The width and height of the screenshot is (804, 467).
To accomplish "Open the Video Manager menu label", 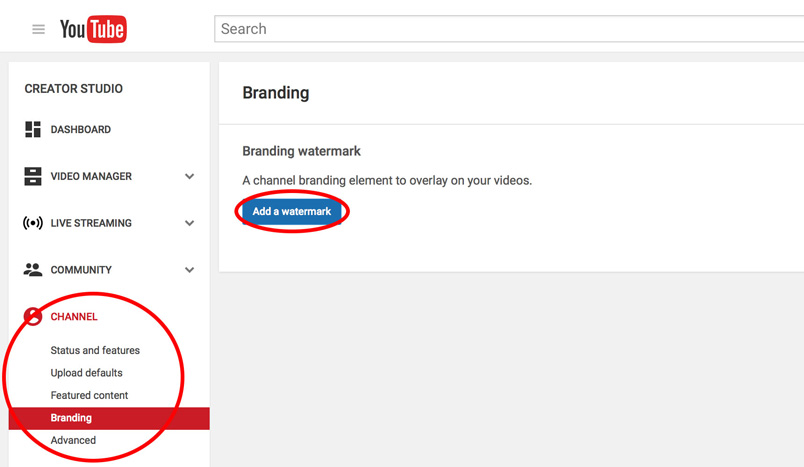I will click(91, 176).
